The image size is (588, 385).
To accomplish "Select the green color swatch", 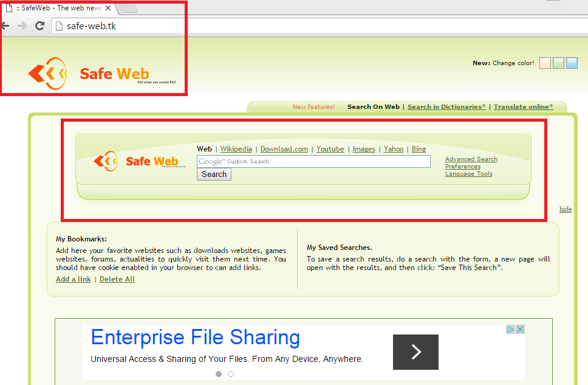I will pyautogui.click(x=558, y=63).
